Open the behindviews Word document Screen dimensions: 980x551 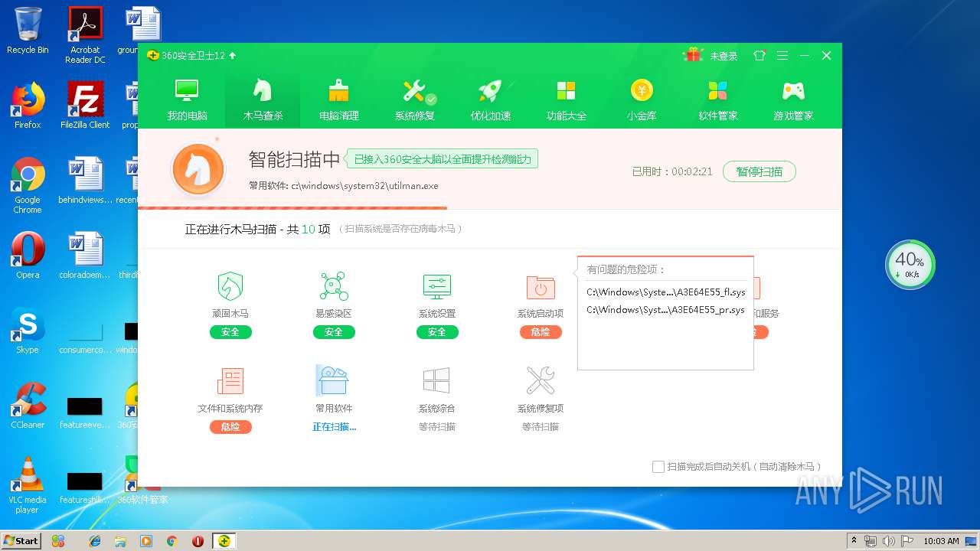[x=85, y=181]
